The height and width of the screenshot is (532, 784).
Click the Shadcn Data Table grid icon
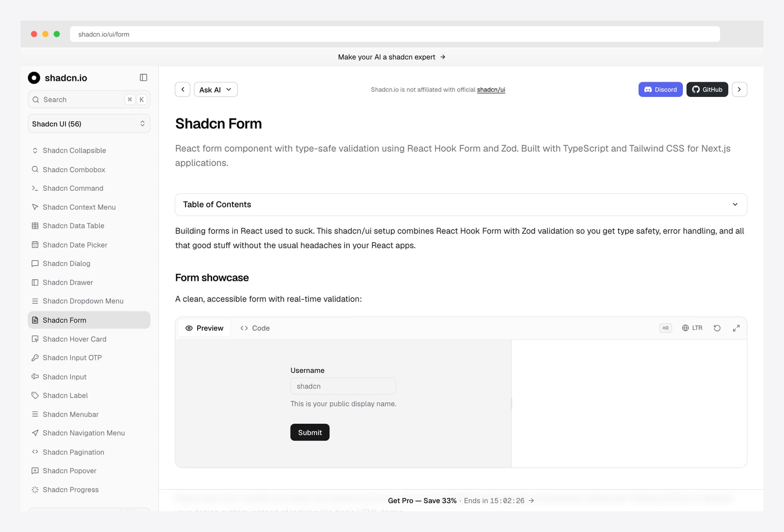[35, 226]
